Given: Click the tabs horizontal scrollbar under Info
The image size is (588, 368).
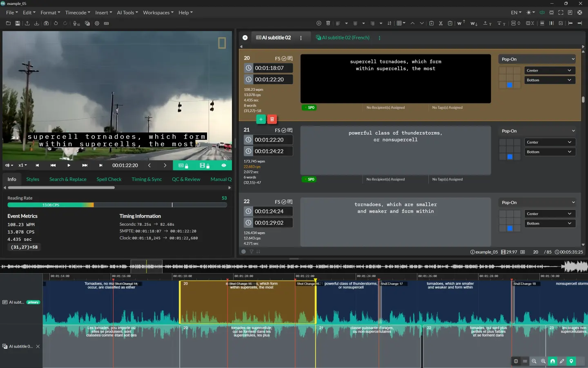Looking at the screenshot, I should (x=61, y=188).
